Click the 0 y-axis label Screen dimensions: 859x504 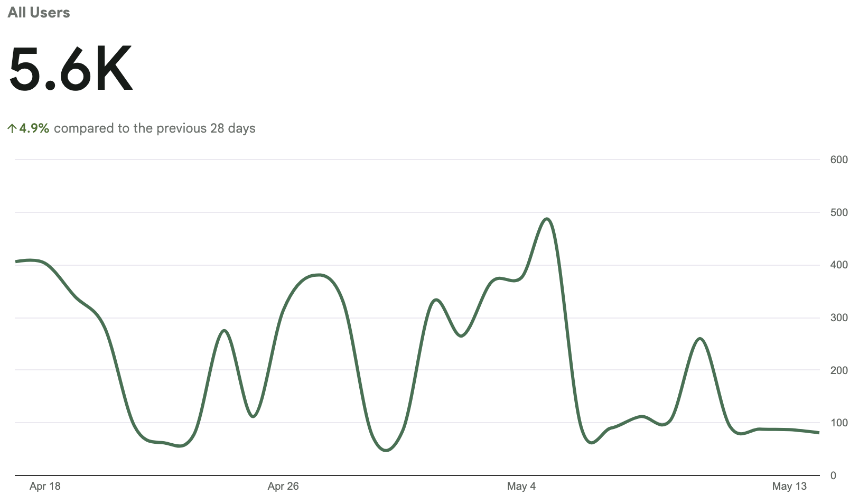[833, 475]
